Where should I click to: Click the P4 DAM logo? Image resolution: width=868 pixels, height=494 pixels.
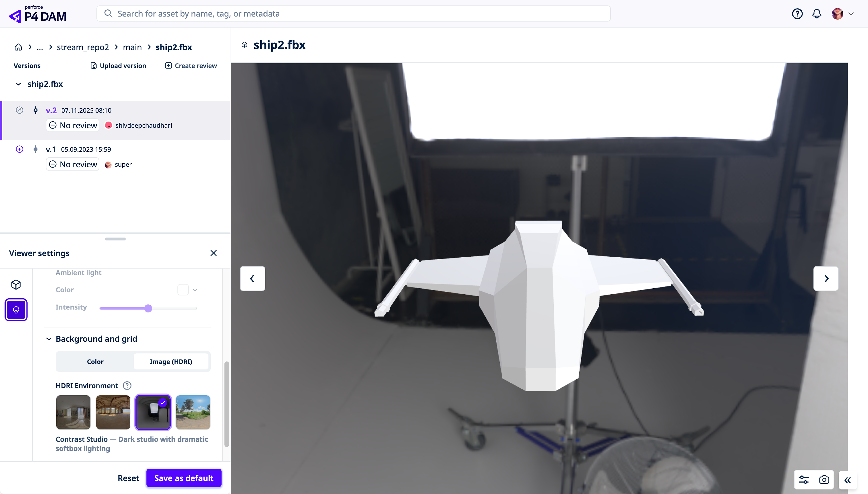[x=38, y=14]
